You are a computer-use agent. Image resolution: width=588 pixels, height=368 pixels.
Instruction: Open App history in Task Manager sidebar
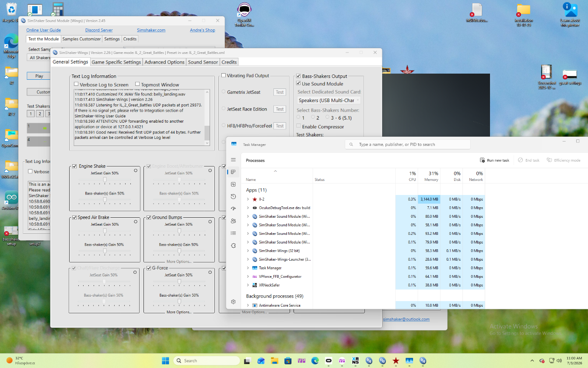[x=233, y=197]
